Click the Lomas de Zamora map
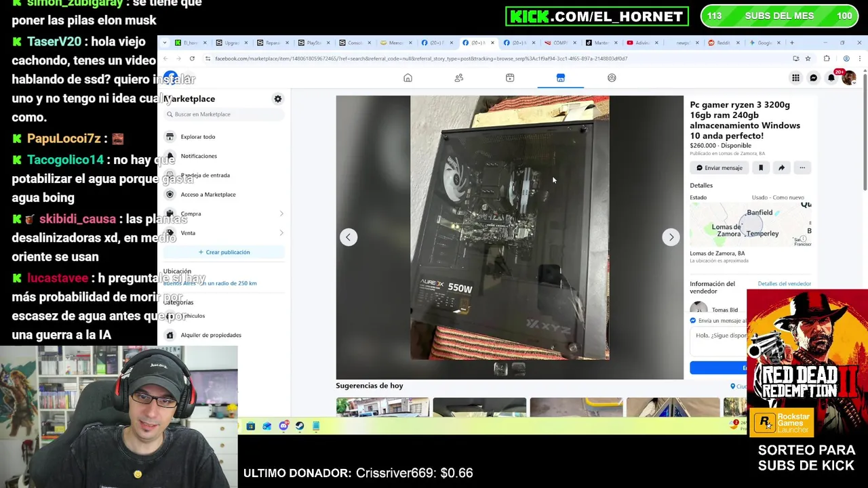 750,225
